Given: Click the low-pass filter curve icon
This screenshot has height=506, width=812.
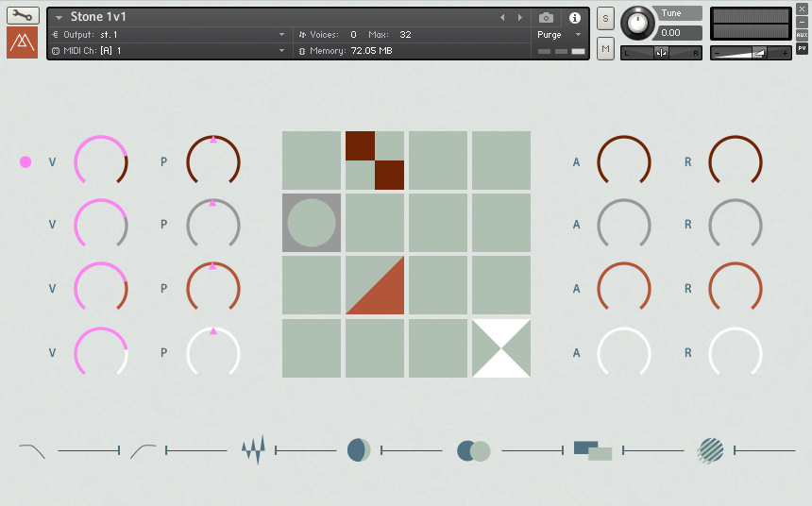Looking at the screenshot, I should [32, 451].
